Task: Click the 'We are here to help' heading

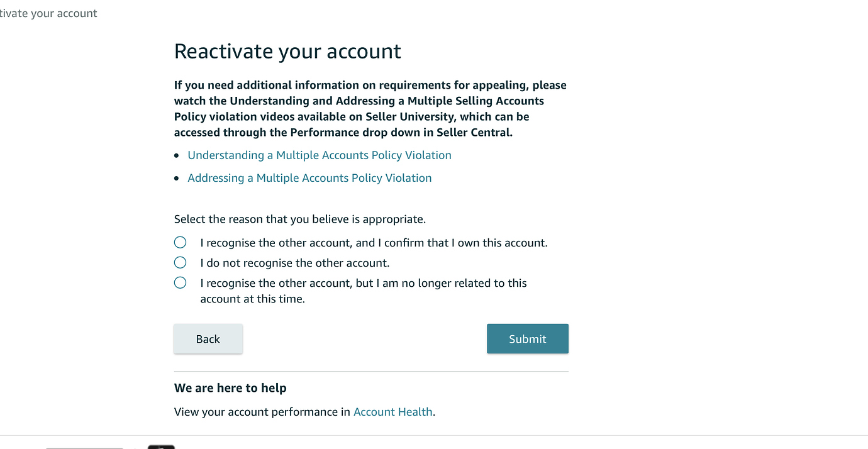Action: [x=230, y=388]
